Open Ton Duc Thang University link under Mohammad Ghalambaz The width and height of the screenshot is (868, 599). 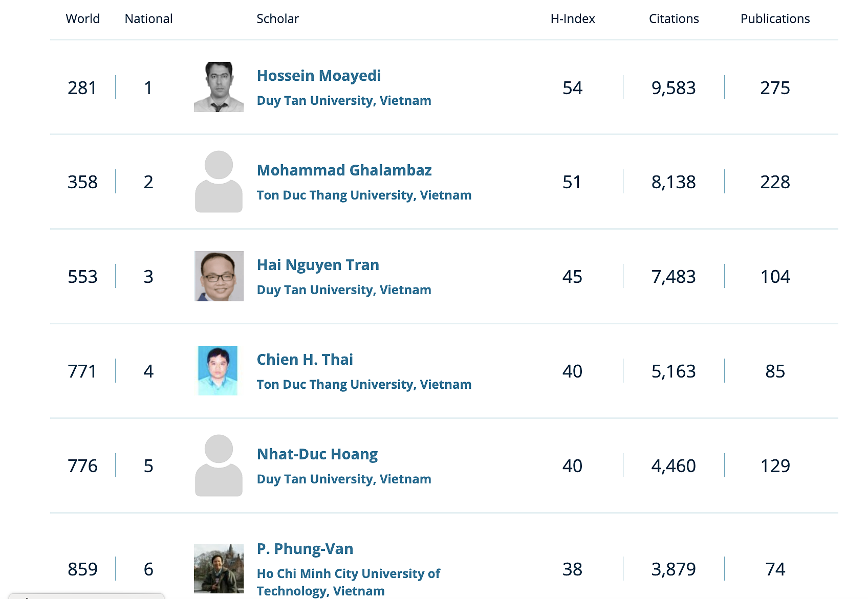[x=363, y=195]
